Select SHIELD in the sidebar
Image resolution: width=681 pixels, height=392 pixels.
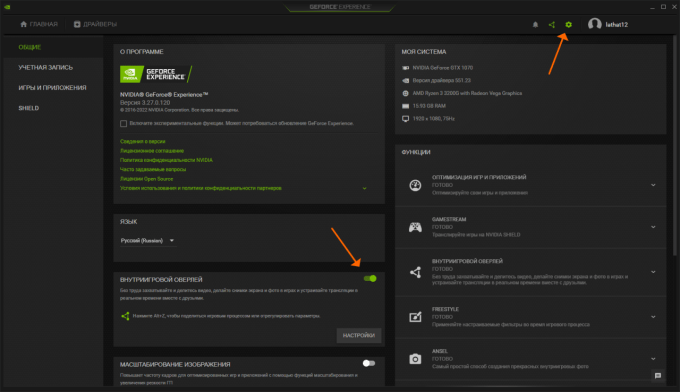pyautogui.click(x=29, y=108)
